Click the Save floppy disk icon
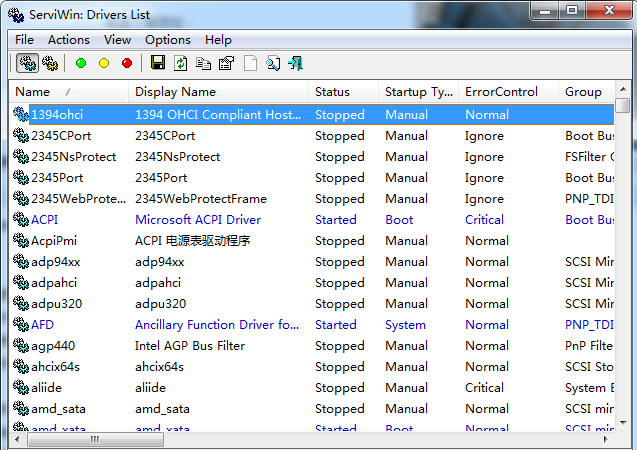 [158, 63]
